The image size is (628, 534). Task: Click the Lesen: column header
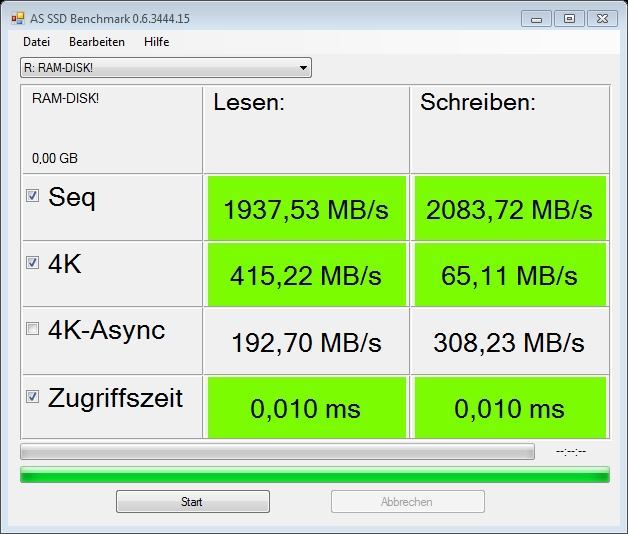249,102
